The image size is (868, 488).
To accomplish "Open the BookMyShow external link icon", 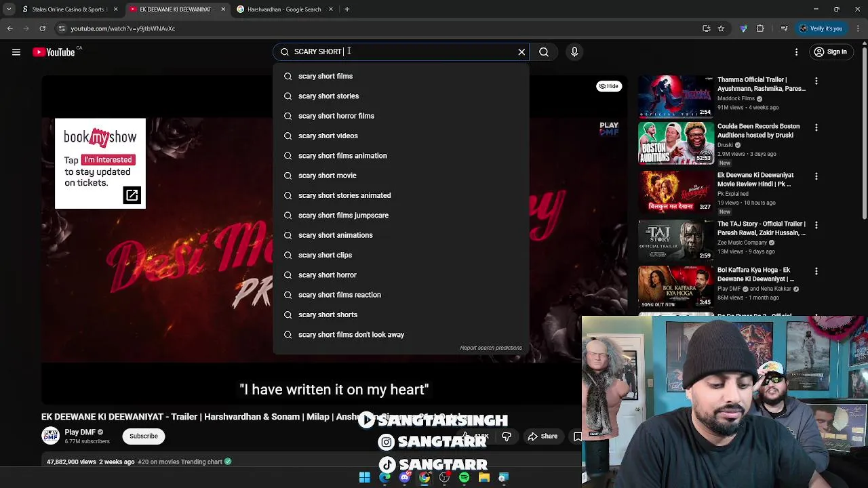I will point(132,195).
